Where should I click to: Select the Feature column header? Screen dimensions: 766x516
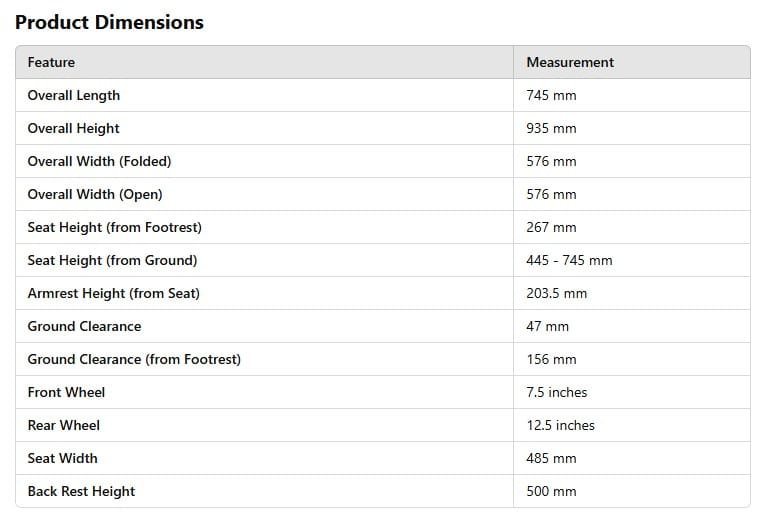pos(51,62)
